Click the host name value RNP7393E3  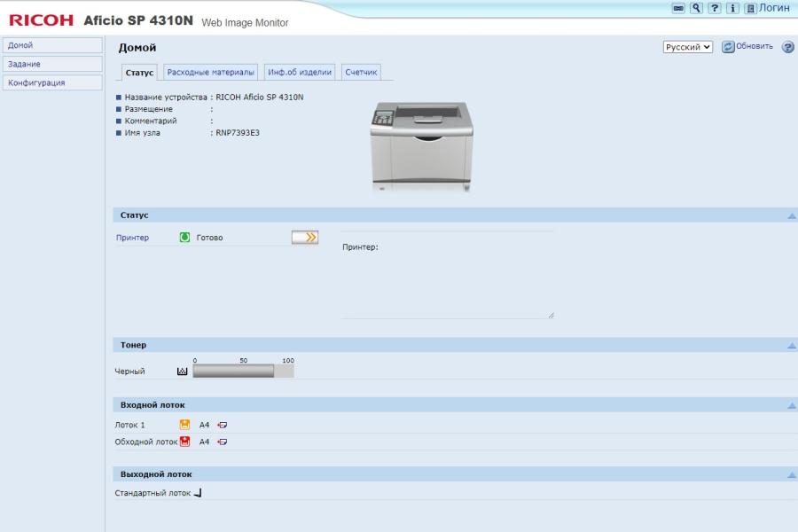coord(238,133)
